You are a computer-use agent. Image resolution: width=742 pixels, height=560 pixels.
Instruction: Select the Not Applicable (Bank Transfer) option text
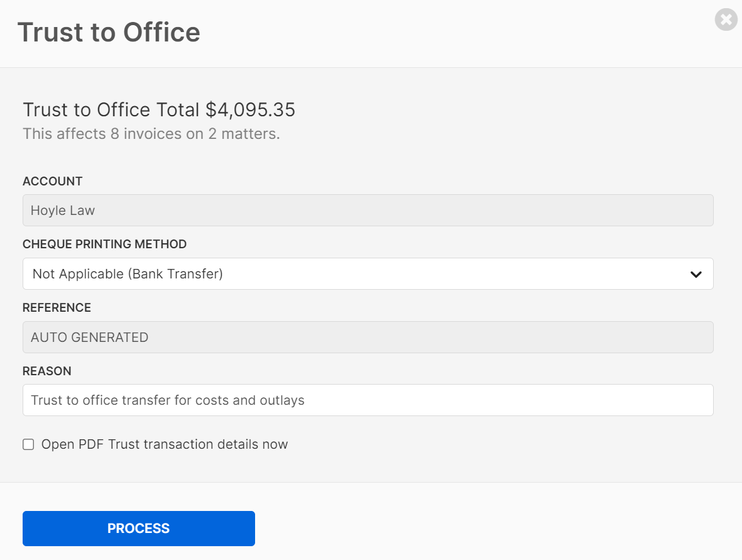128,273
